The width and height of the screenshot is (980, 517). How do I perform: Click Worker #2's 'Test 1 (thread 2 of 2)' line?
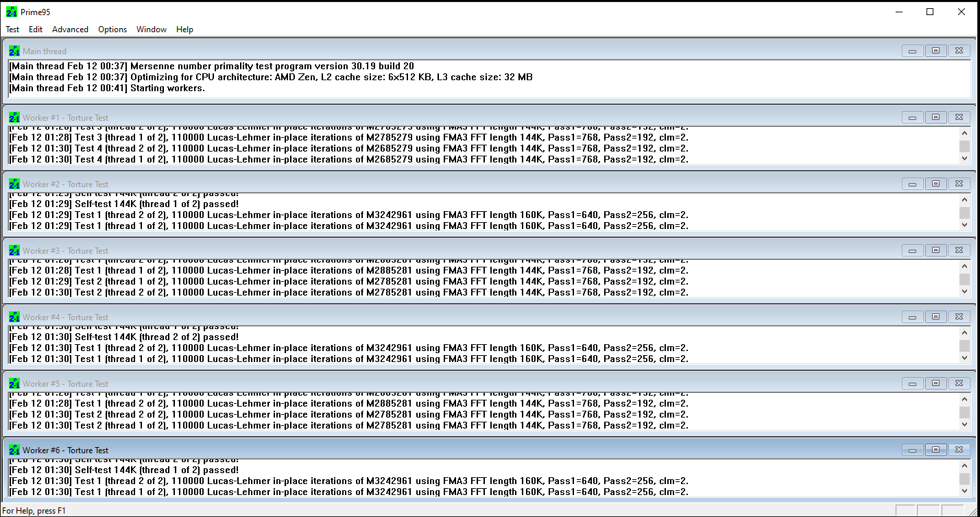point(349,215)
